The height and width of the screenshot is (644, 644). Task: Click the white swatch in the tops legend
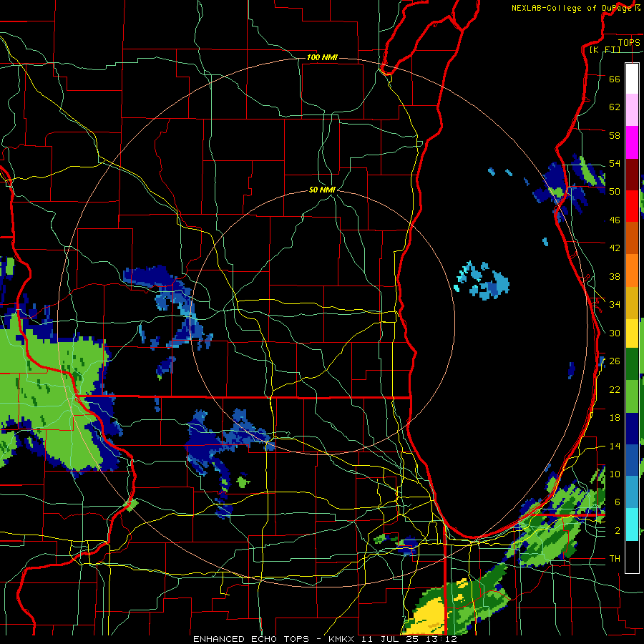pyautogui.click(x=632, y=79)
